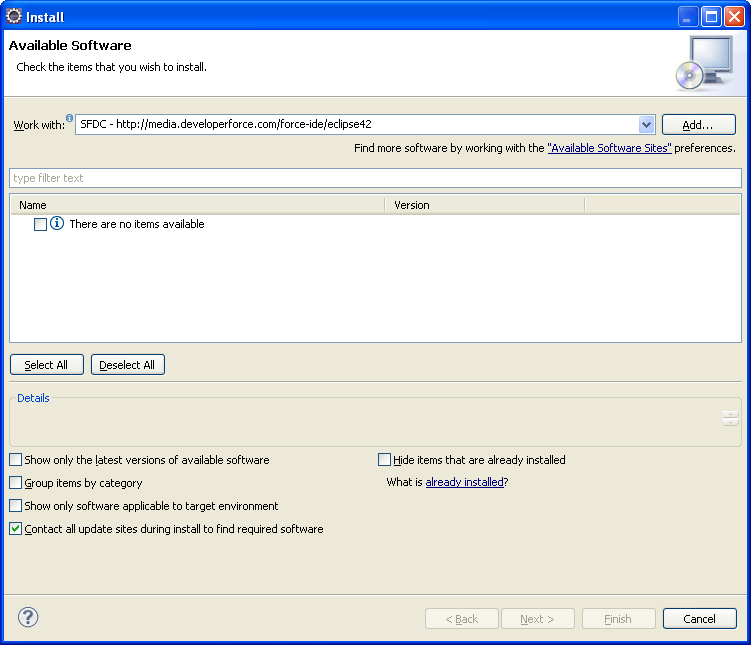The image size is (751, 645).
Task: Toggle Show only software applicable to target environment
Action: click(16, 506)
